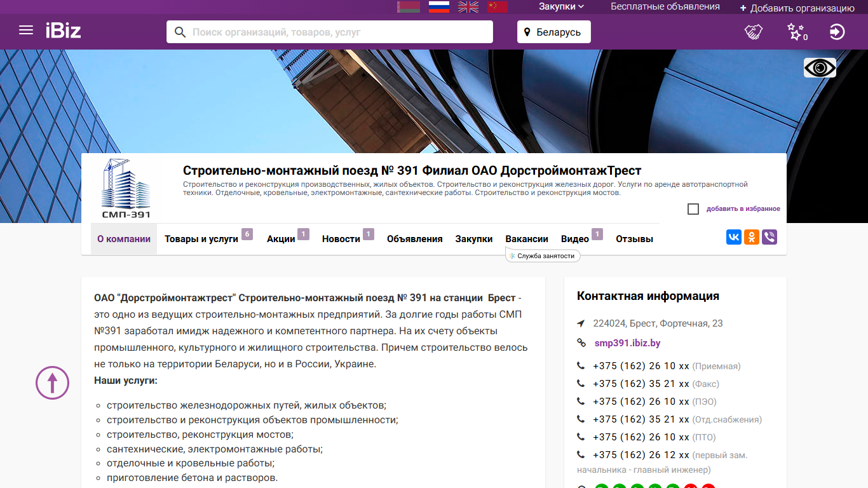Click phone icon beside Приемная number

point(581,366)
